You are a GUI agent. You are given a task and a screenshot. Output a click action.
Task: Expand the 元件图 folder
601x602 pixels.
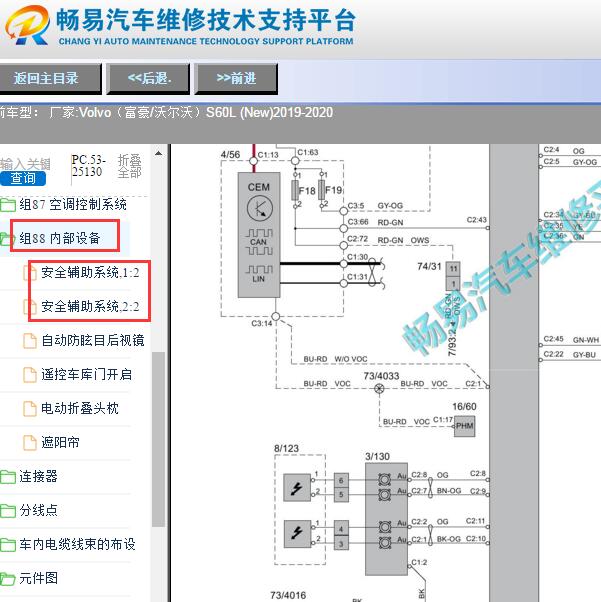point(38,578)
